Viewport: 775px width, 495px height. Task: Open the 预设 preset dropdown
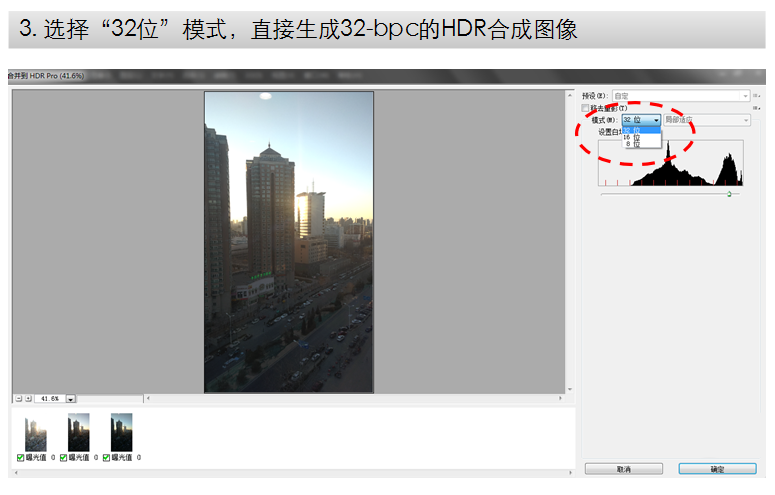pyautogui.click(x=681, y=95)
